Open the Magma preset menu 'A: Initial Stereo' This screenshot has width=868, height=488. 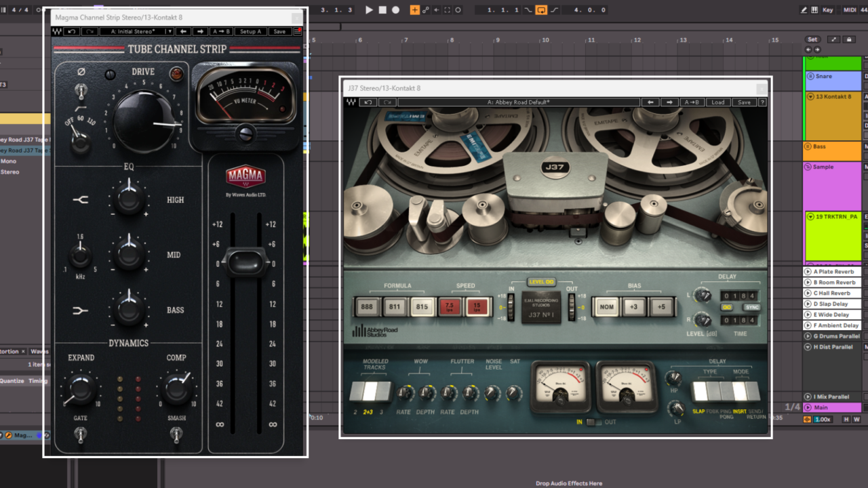132,32
